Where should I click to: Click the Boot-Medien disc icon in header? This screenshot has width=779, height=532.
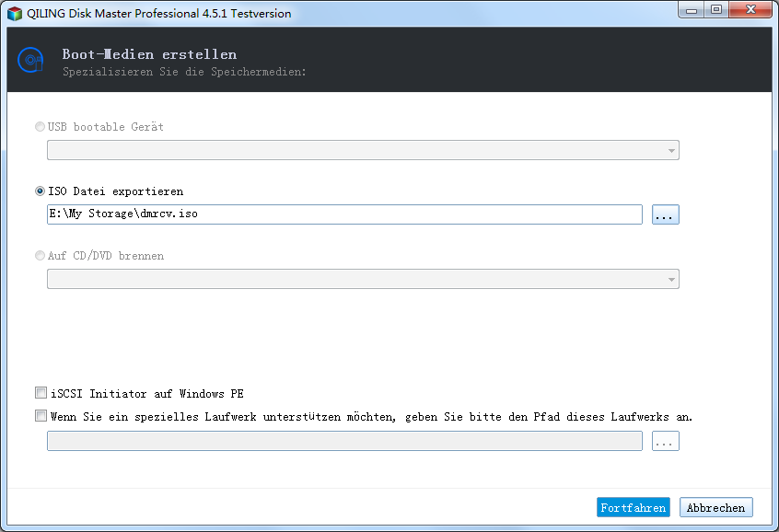point(30,60)
